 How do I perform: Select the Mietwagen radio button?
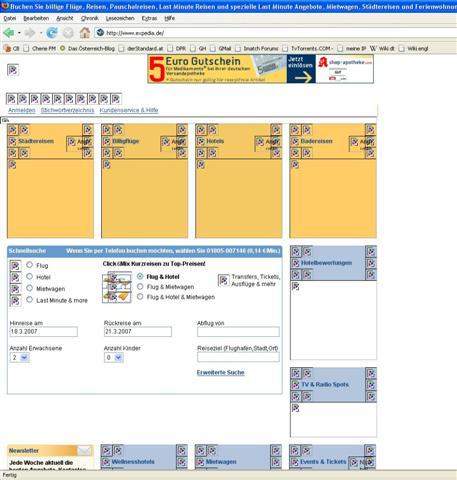click(x=30, y=288)
